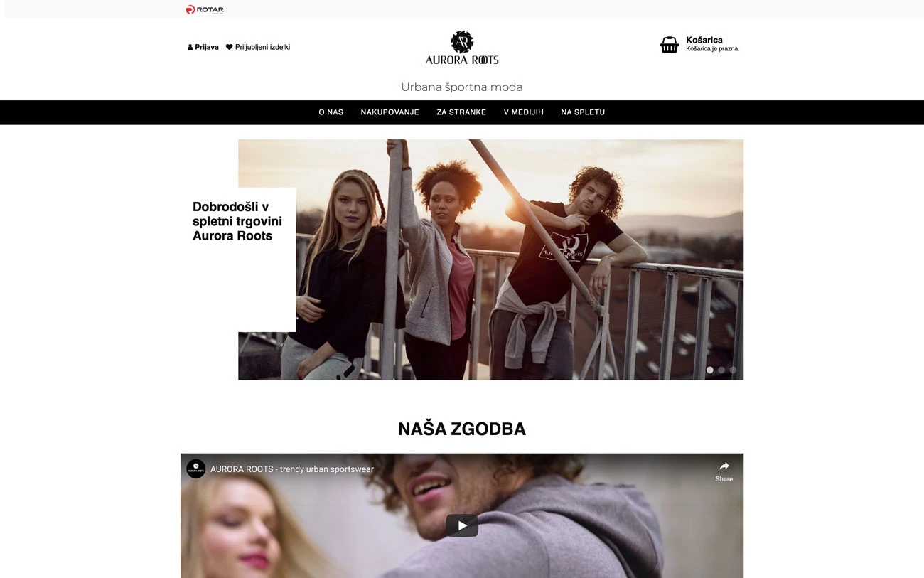Open the V MEDIJIH menu item

(x=524, y=112)
